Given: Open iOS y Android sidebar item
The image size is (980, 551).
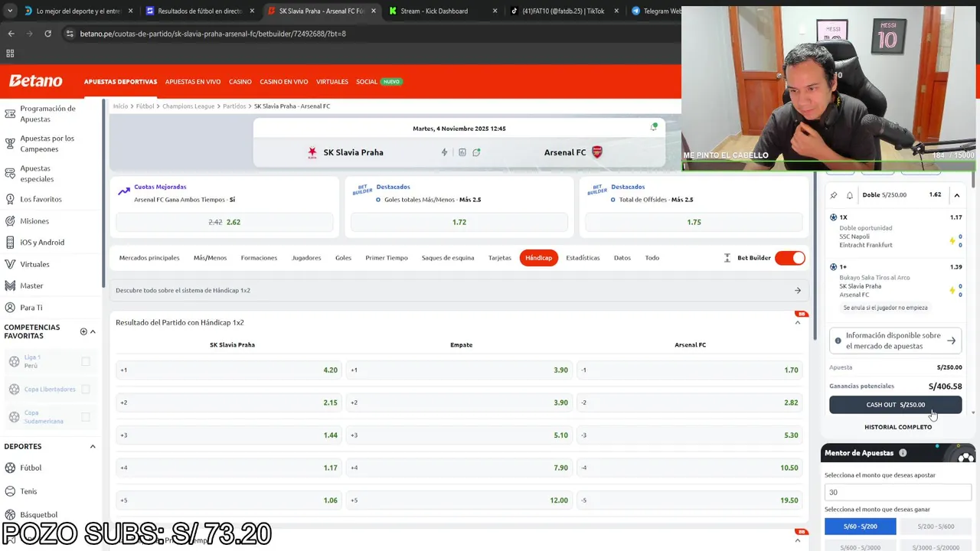Looking at the screenshot, I should pyautogui.click(x=42, y=243).
